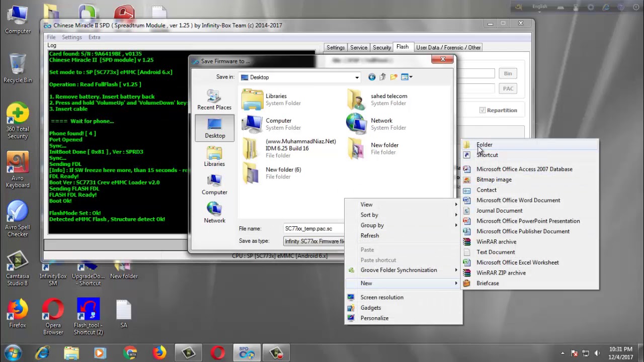
Task: Choose Personalize in the context menu
Action: pos(404,318)
